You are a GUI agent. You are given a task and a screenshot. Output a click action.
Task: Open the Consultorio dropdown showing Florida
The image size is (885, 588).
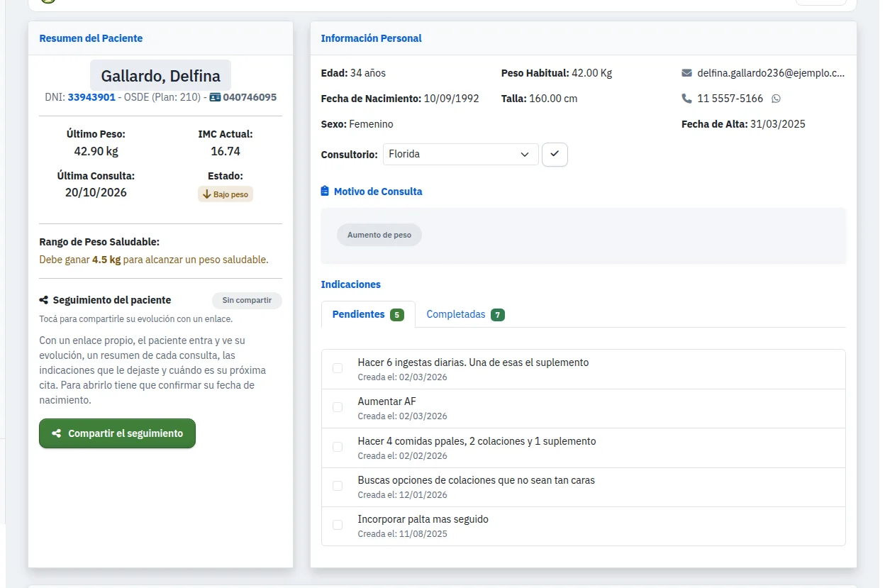tap(460, 155)
